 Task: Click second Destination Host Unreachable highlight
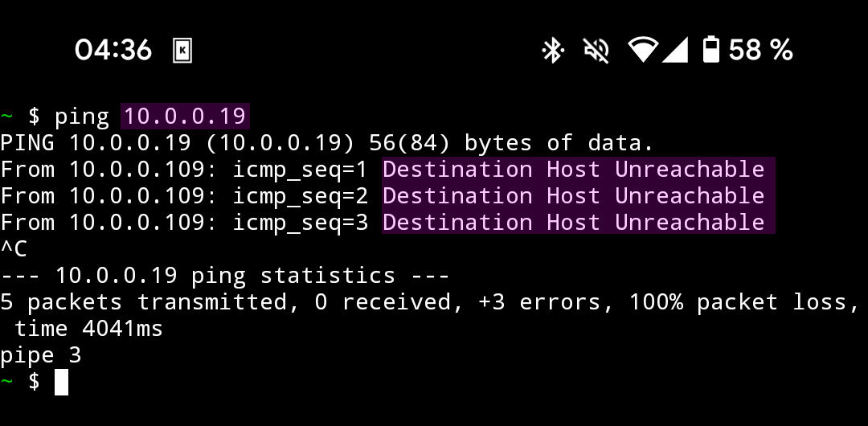click(578, 196)
